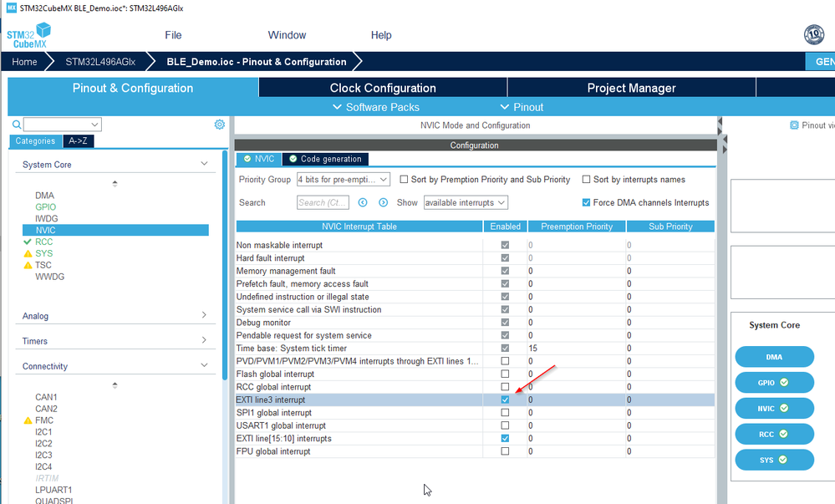The image size is (835, 504).
Task: Disable the EXTI line[15:10] interrupts checkbox
Action: coord(505,439)
